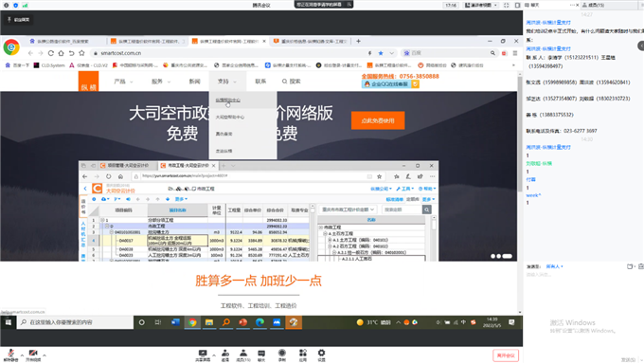
Task: Click the network signal icon in meeting header
Action: coord(25,5)
